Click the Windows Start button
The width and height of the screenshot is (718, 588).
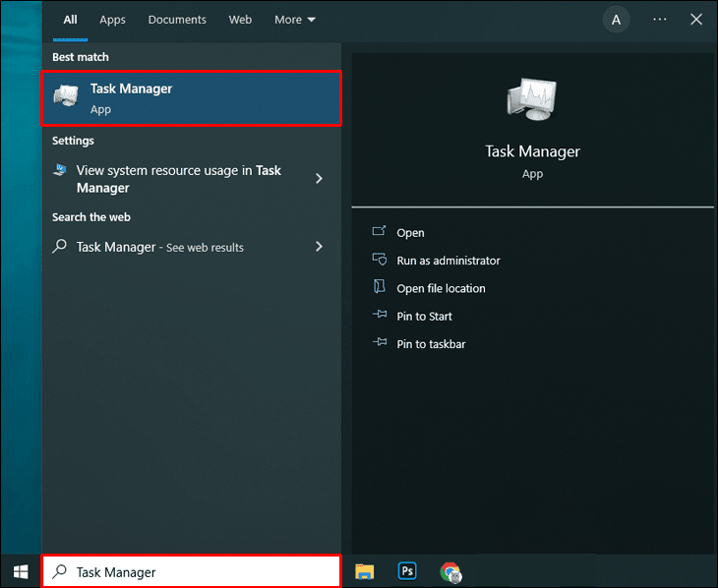pos(20,571)
